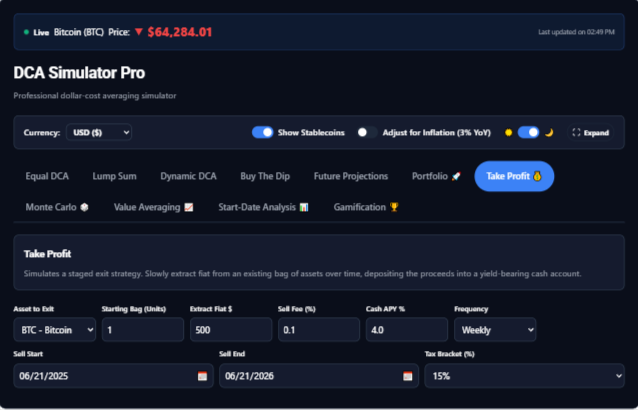The image size is (638, 410).
Task: Click the red price-down arrow icon
Action: click(x=138, y=32)
